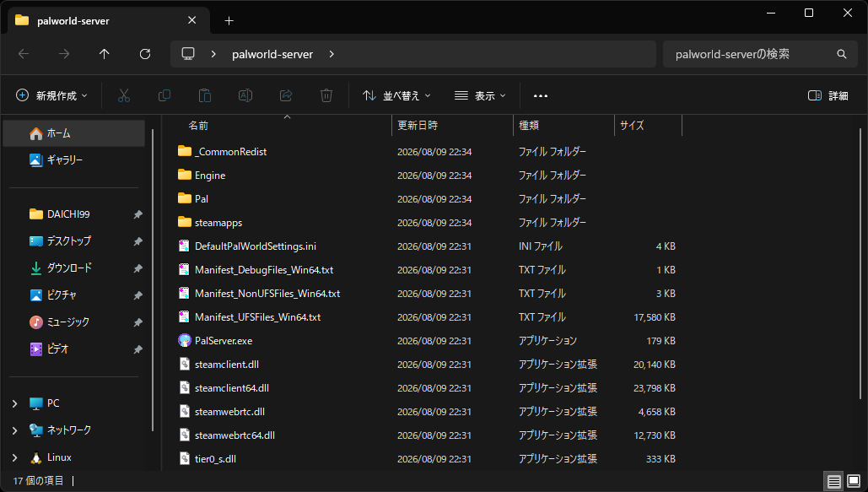Click the Cut scissors icon in toolbar

[123, 96]
